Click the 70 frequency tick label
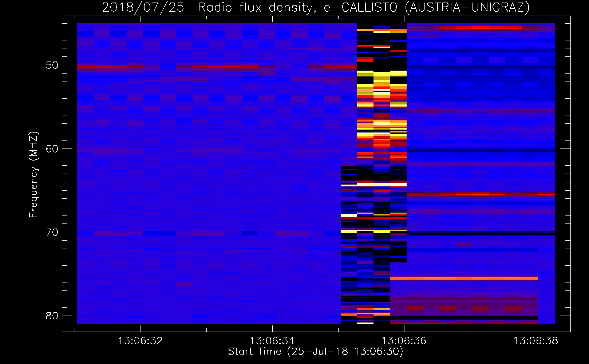The image size is (589, 364). tap(52, 232)
